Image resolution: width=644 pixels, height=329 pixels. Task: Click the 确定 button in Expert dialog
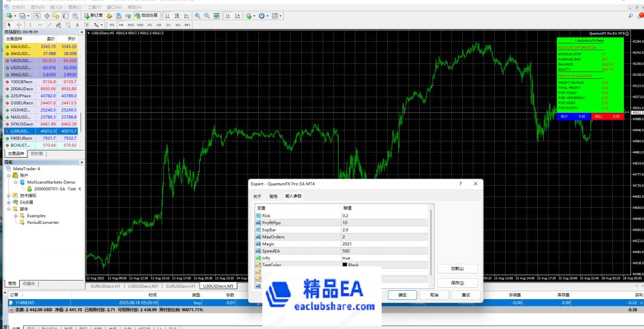(402, 295)
